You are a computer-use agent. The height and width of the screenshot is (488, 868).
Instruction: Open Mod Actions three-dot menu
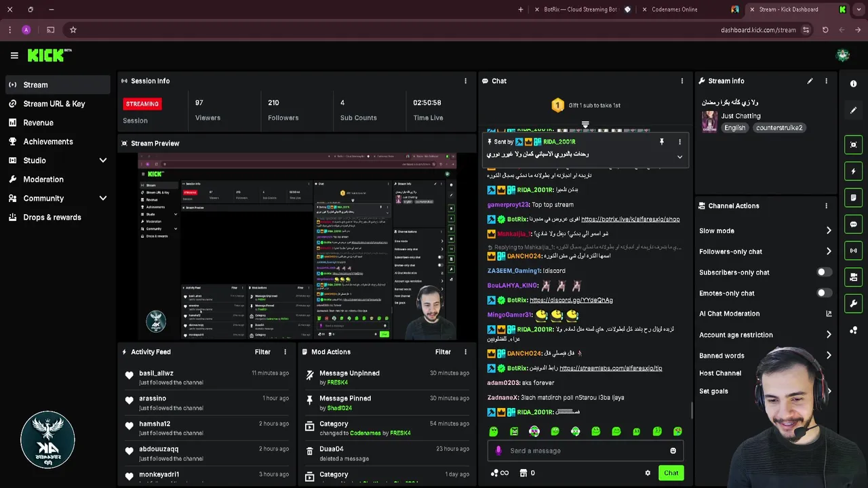point(465,352)
